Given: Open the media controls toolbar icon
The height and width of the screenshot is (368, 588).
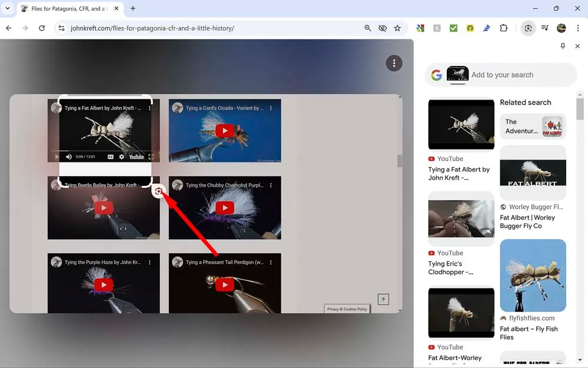Looking at the screenshot, I should click(545, 28).
